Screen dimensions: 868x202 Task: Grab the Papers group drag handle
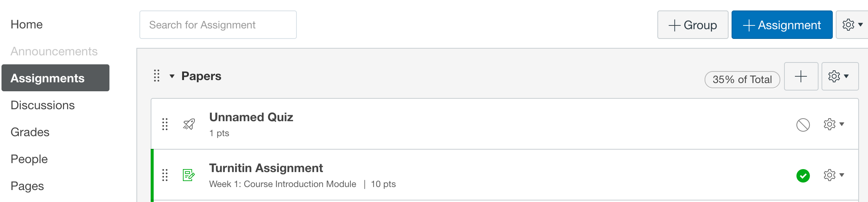[x=157, y=76]
